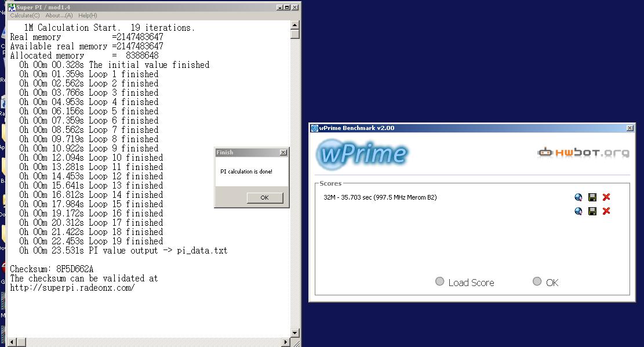This screenshot has width=644, height=347.
Task: Click the wPrime logo banner
Action: (362, 154)
